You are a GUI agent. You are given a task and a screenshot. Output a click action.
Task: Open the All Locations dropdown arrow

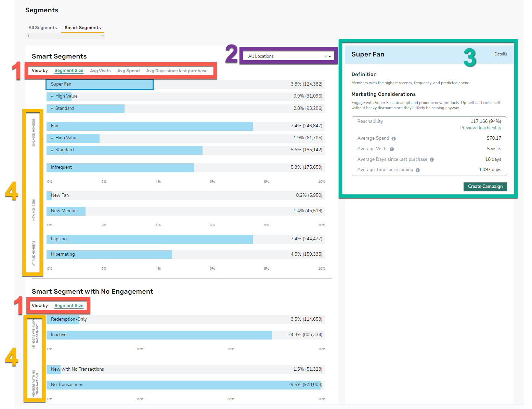pos(330,56)
